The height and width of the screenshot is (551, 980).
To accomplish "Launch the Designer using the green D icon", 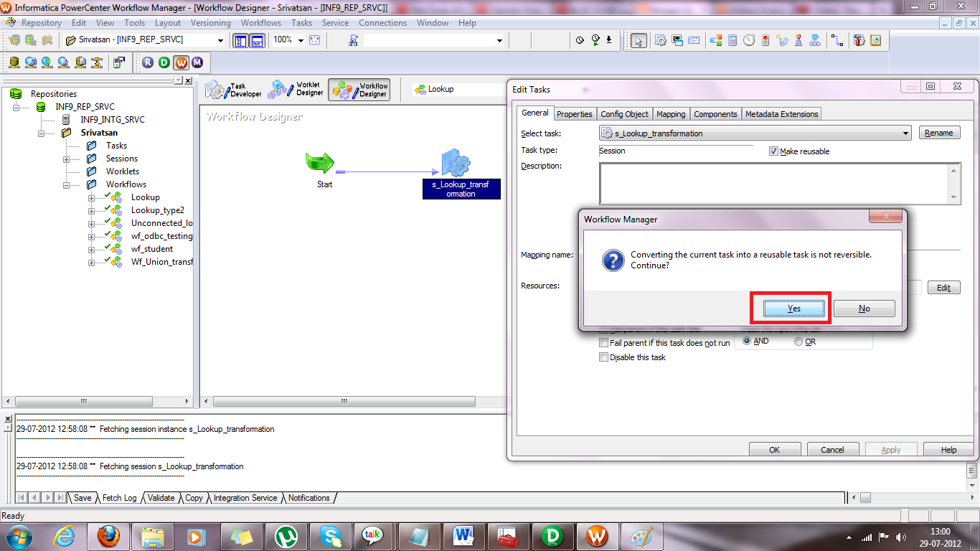I will tap(164, 62).
